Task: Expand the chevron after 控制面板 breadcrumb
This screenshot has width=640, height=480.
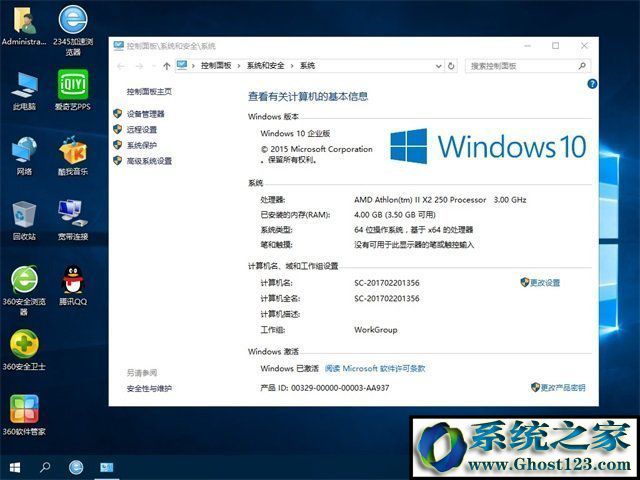Action: [239, 66]
